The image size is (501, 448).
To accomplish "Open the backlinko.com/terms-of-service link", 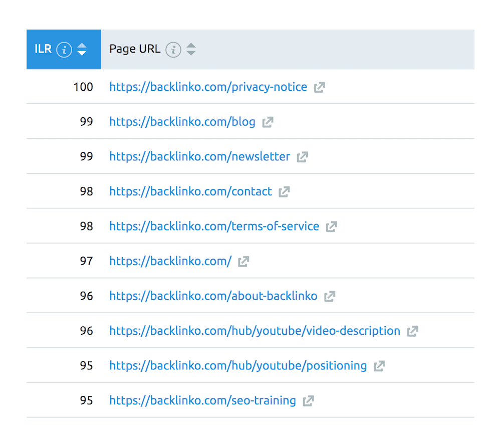I will click(x=214, y=226).
